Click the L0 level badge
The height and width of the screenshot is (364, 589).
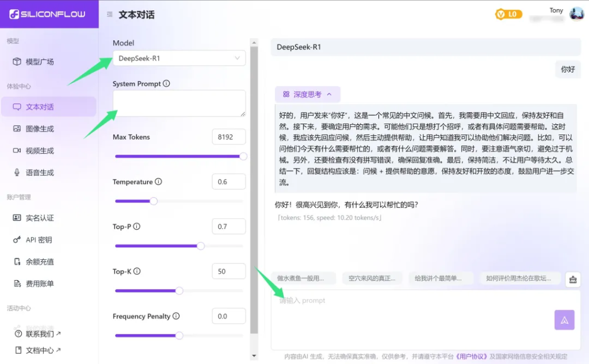click(x=508, y=14)
